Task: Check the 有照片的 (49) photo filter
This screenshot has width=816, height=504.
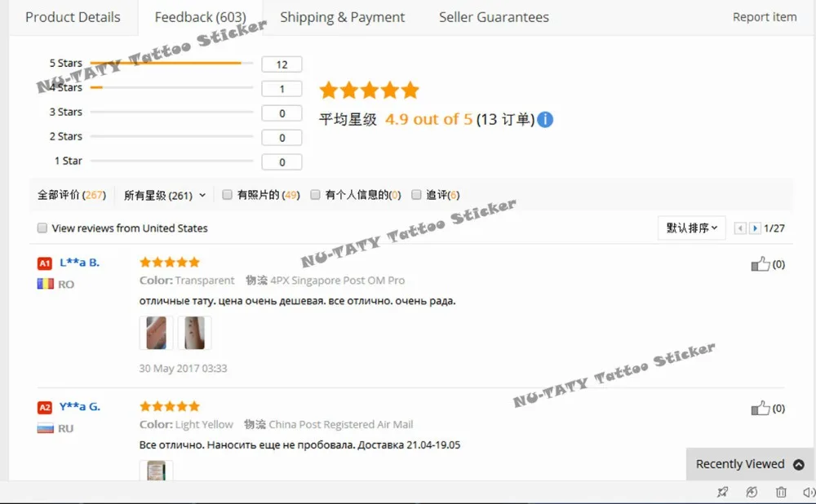Action: [x=227, y=195]
